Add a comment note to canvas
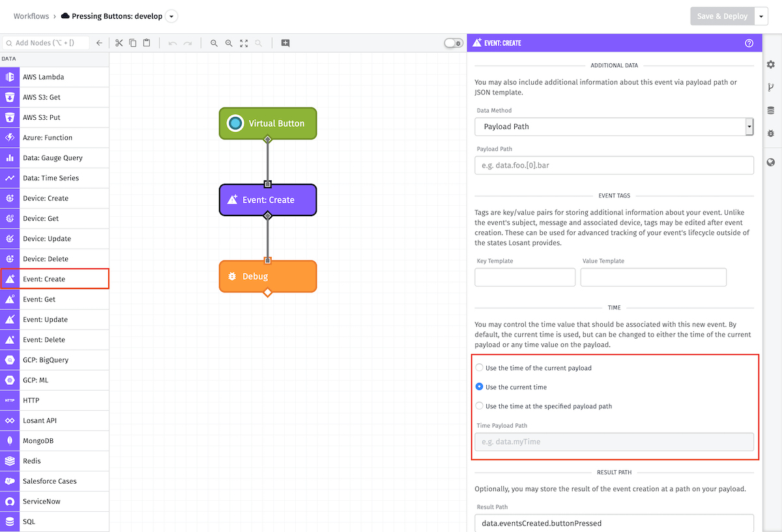 tap(285, 43)
